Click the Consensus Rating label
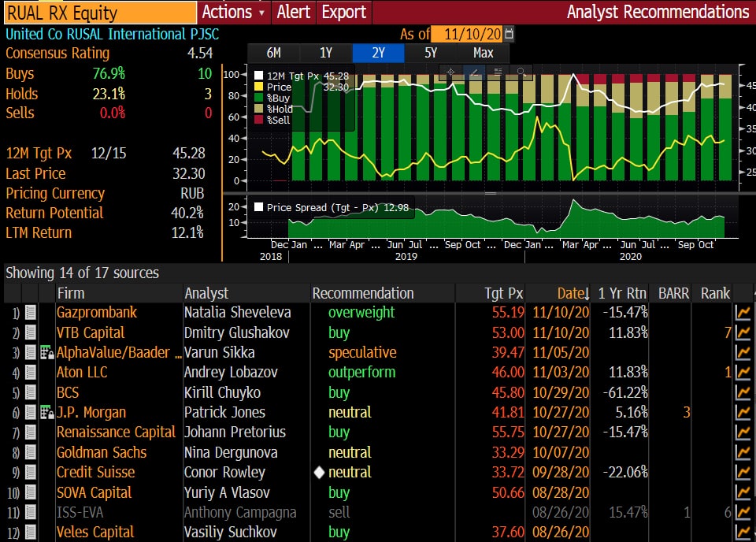Viewport: 756px width, 542px height. (x=57, y=53)
